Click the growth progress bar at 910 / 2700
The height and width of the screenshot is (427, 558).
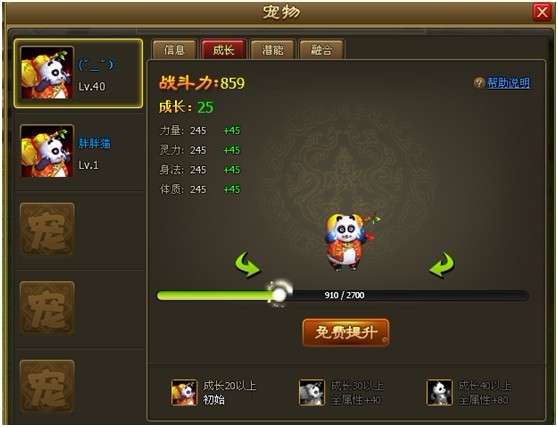(x=343, y=295)
